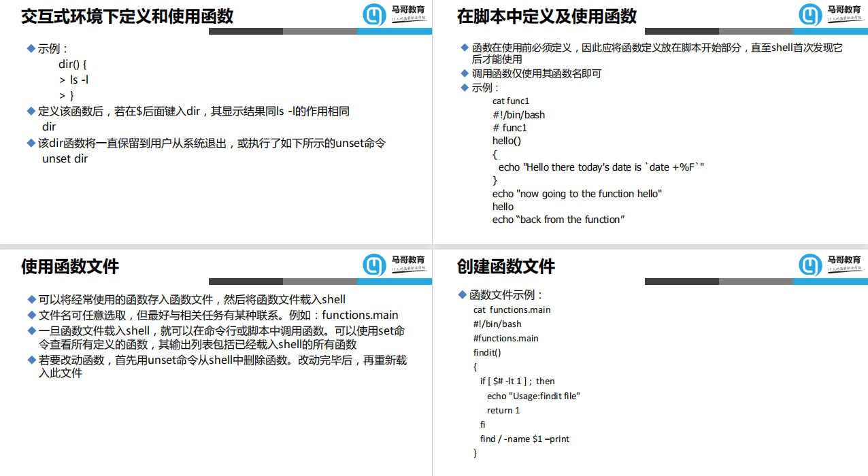
Task: Click "#!/bin/bash" below cat func1
Action: point(519,115)
